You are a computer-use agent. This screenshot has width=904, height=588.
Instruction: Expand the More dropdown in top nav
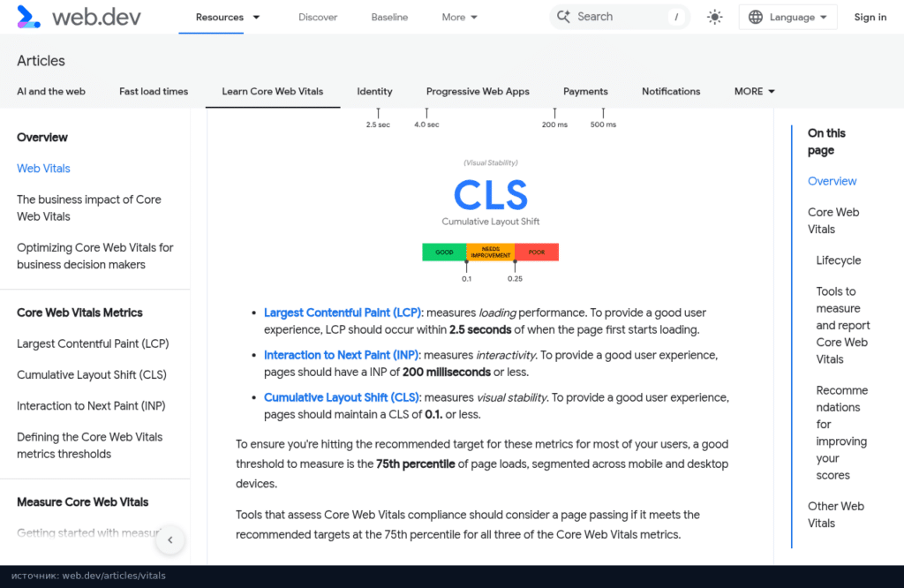[x=459, y=18]
